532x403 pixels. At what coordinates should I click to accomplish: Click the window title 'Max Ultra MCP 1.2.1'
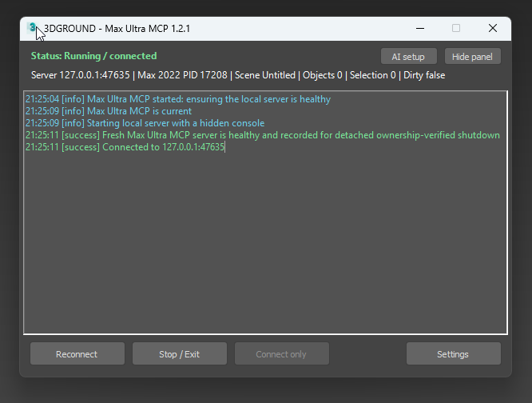(x=147, y=29)
